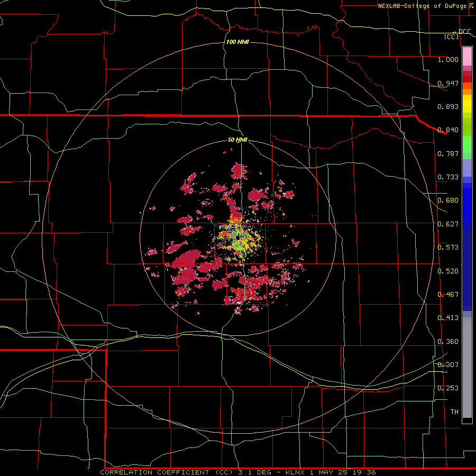Click the gray segment of the color bar
Screen dimensions: 476x476
467,368
